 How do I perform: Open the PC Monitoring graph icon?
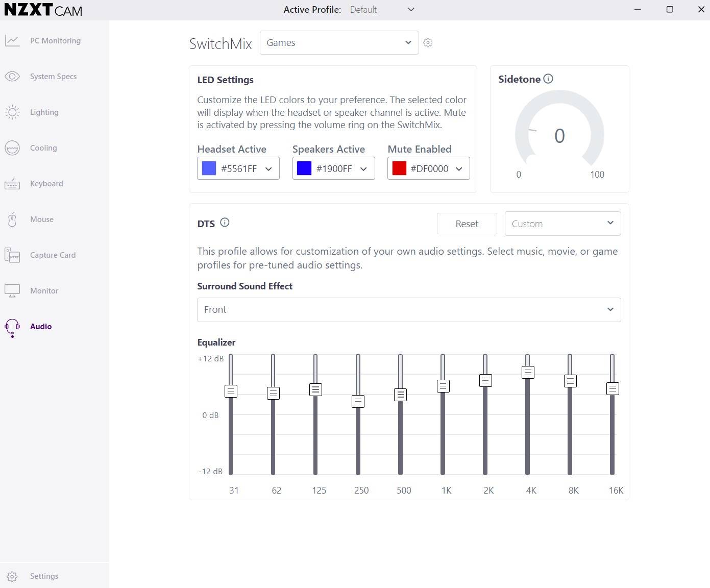[x=12, y=41]
